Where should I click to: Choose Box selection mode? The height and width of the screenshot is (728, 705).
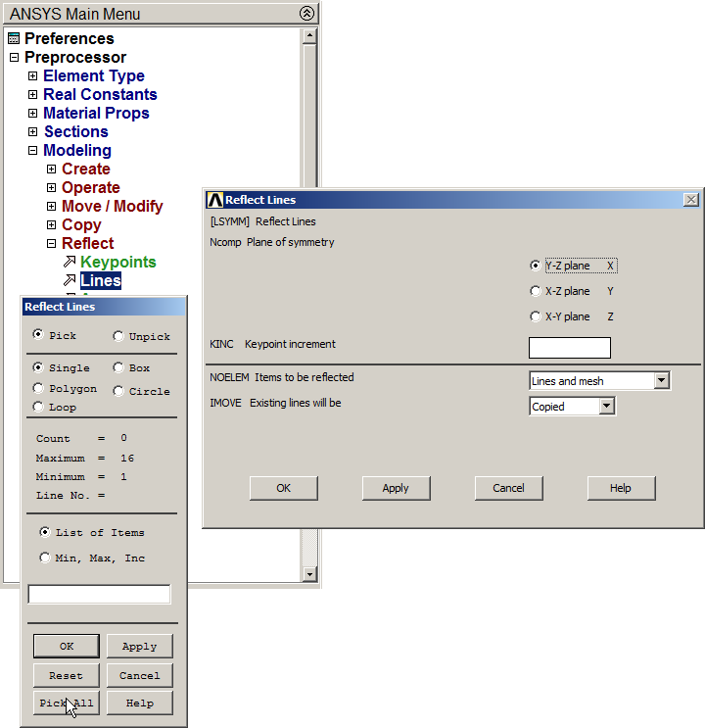pos(118,368)
